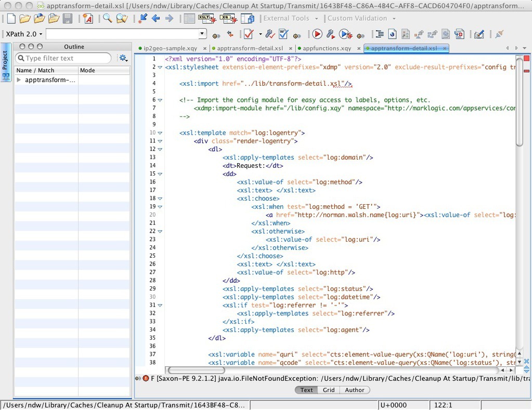
Task: Open the XSLT Debugger perspective icon
Action: click(207, 18)
